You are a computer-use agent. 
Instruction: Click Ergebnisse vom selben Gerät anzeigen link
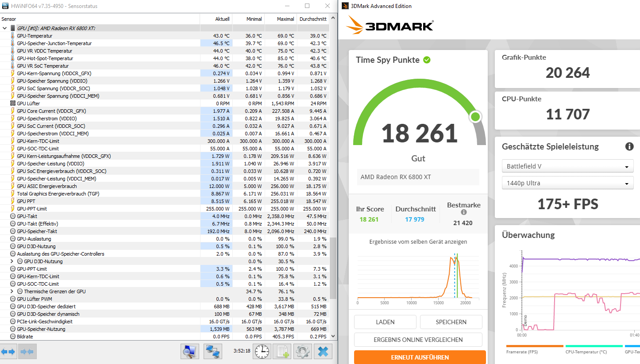click(418, 241)
